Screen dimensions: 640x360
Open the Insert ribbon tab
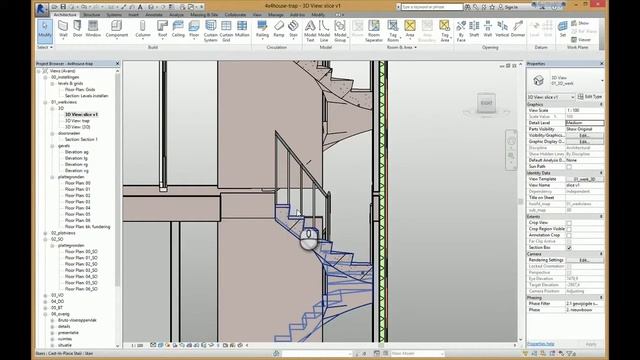coord(133,15)
